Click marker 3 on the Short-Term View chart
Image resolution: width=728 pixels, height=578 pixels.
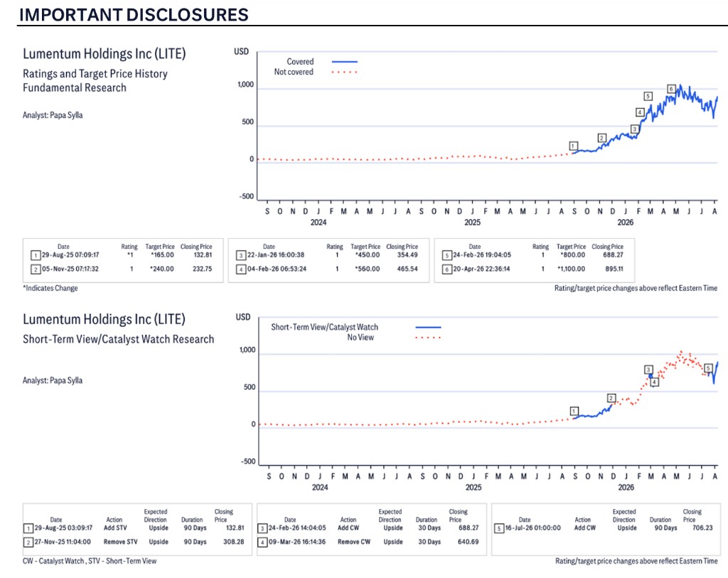[x=648, y=370]
